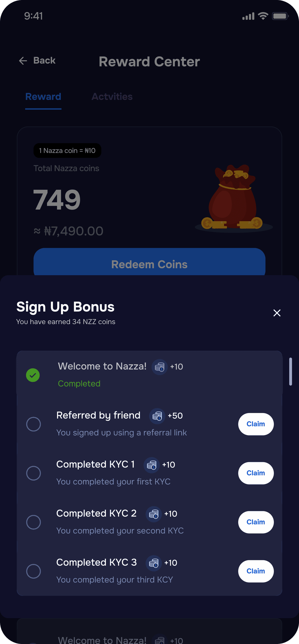Click the coin icon next to Completed KYC 1

point(152,465)
